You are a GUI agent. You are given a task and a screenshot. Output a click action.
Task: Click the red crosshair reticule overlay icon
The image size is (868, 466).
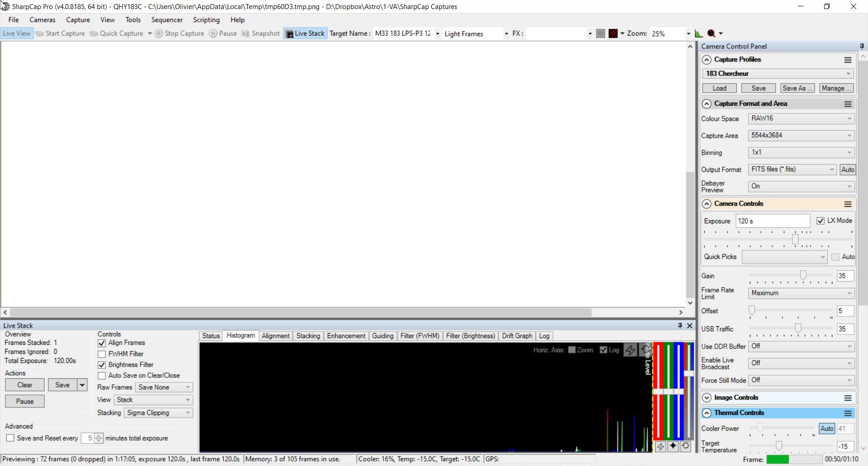click(613, 33)
